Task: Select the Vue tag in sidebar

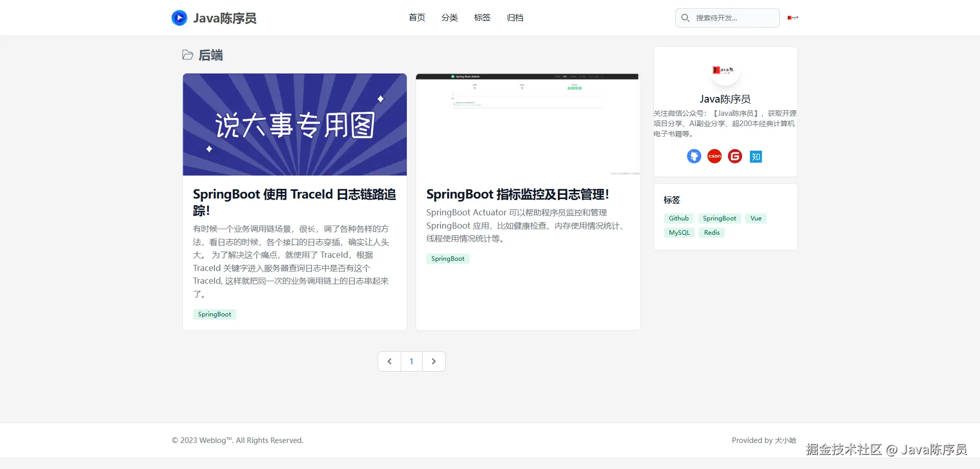Action: [x=756, y=218]
